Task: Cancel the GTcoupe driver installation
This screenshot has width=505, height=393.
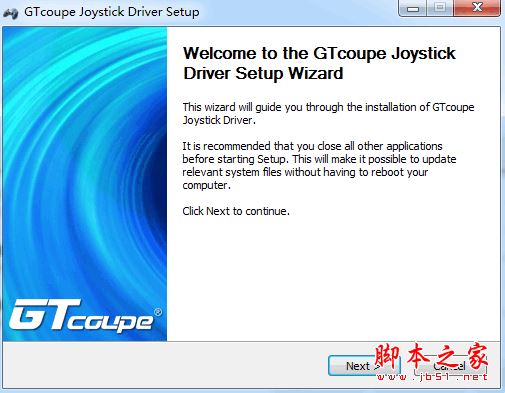Action: tap(449, 366)
